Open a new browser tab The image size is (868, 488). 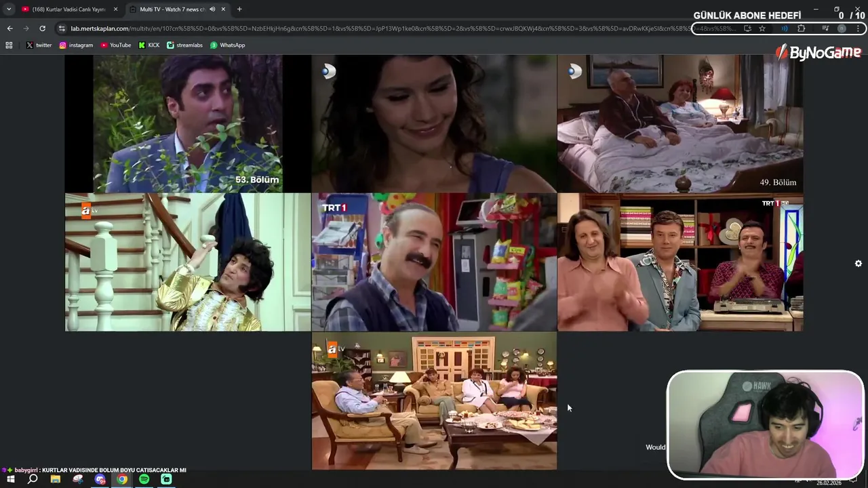point(239,9)
